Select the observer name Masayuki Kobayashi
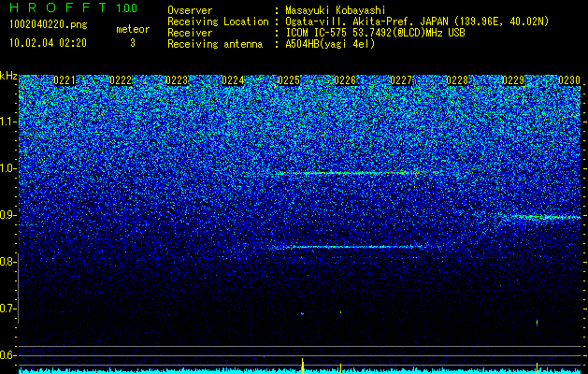The height and width of the screenshot is (374, 588). click(336, 11)
